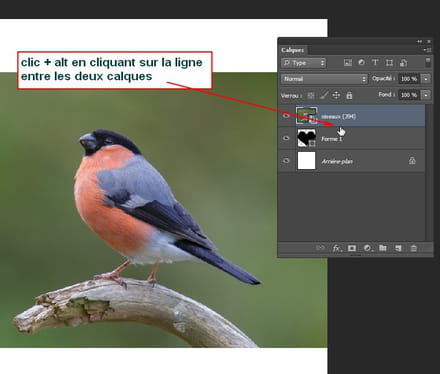Create a new layer icon

(x=398, y=248)
